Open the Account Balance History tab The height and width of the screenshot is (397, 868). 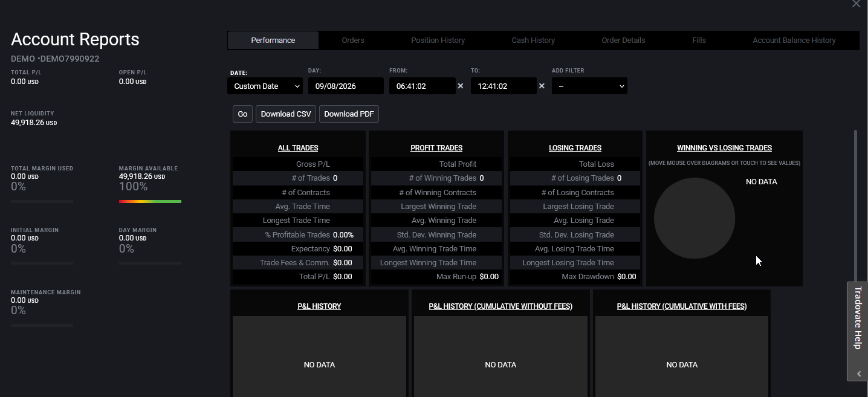pyautogui.click(x=794, y=40)
